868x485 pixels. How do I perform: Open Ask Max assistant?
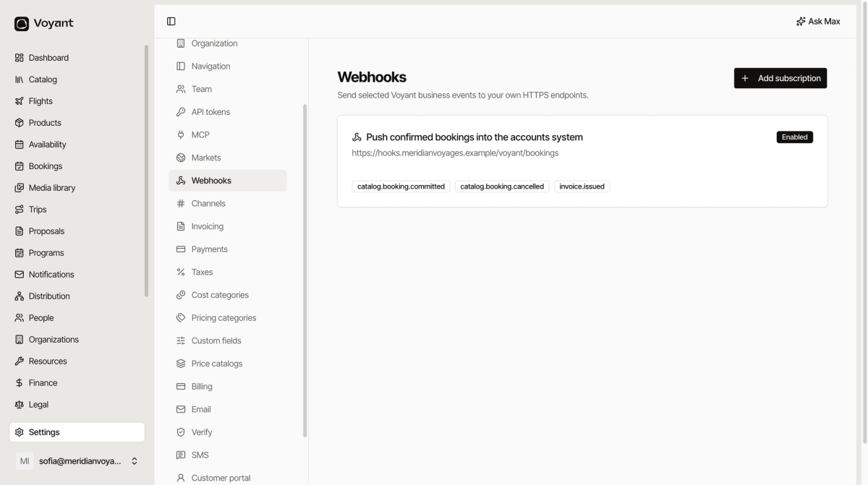coord(818,22)
